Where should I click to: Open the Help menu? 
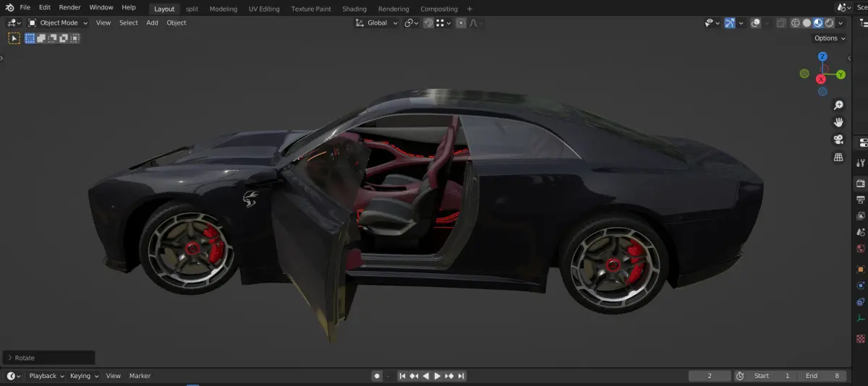point(129,7)
